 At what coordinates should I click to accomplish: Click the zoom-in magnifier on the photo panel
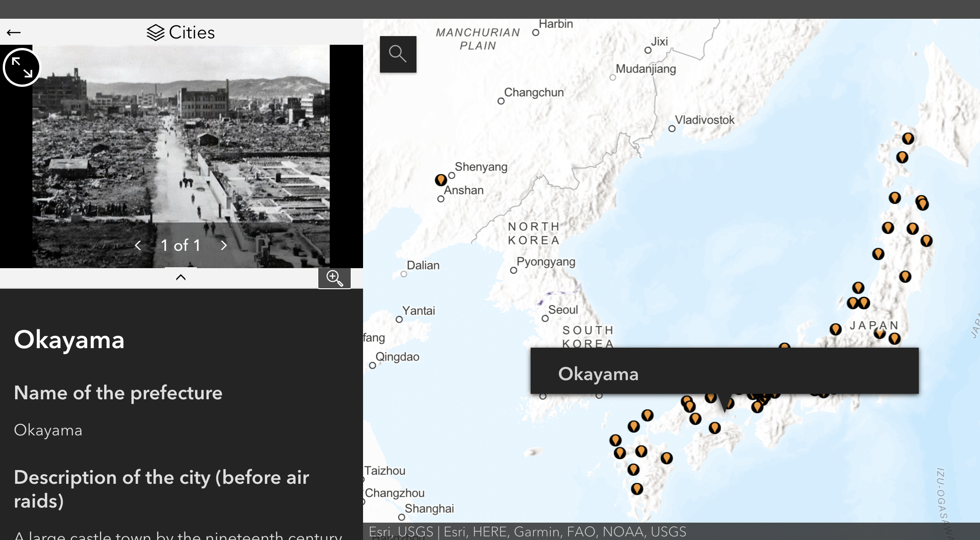click(x=334, y=278)
